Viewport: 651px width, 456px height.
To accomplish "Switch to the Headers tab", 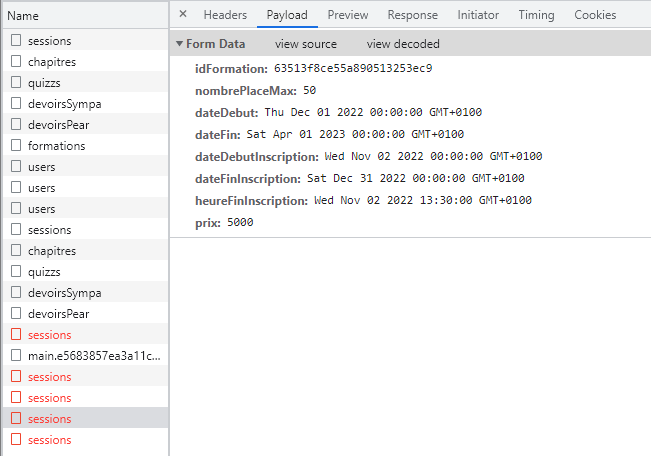I will (x=225, y=15).
